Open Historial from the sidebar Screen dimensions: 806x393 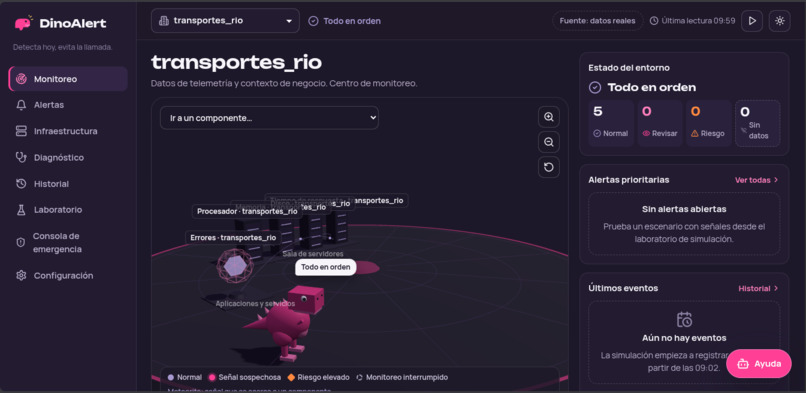coord(68,183)
